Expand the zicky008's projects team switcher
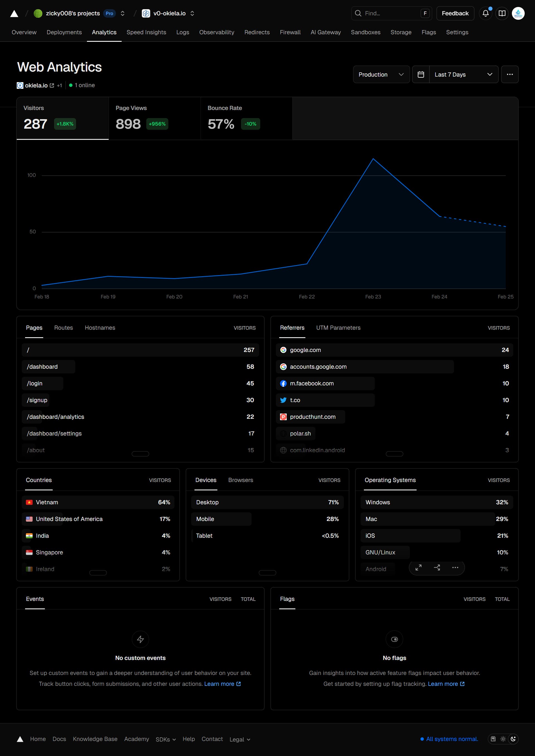The width and height of the screenshot is (535, 756). click(x=123, y=13)
